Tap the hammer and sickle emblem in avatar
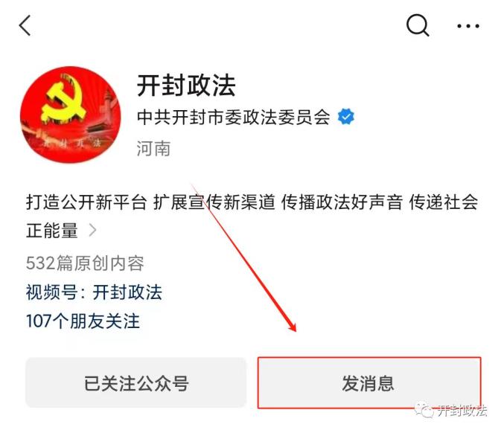Image resolution: width=504 pixels, height=433 pixels. point(64,100)
